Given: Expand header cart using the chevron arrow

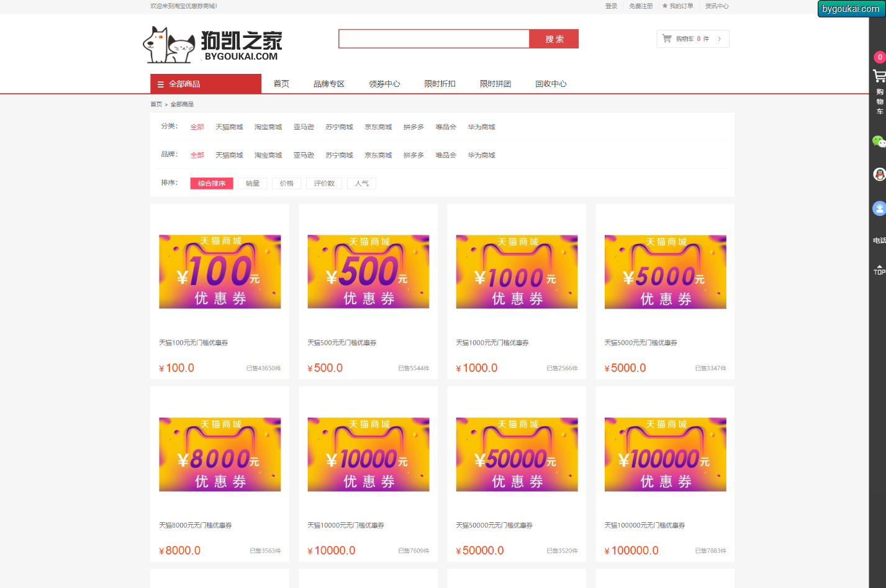Looking at the screenshot, I should (720, 39).
